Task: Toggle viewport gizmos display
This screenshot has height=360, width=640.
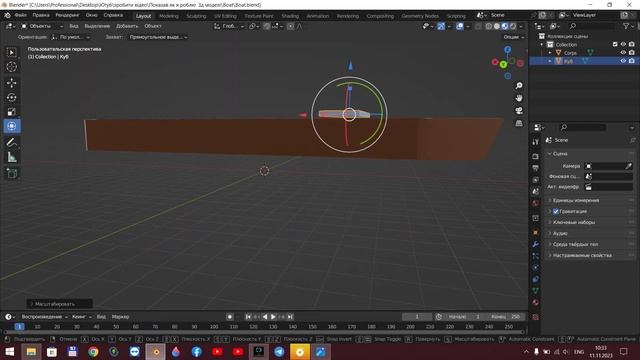Action: tap(441, 26)
